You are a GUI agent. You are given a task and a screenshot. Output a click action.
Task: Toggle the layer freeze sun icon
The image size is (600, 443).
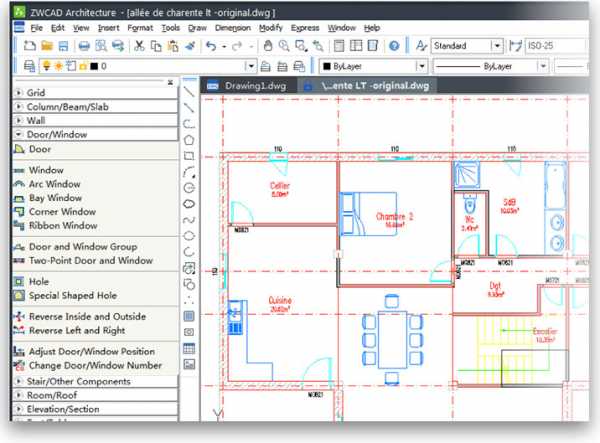[x=42, y=66]
